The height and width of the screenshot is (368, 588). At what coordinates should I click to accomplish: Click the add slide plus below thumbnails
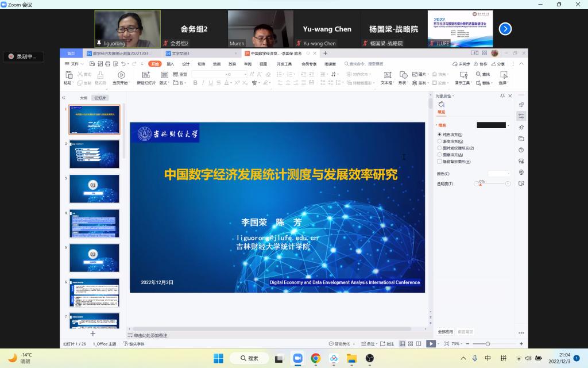[93, 333]
